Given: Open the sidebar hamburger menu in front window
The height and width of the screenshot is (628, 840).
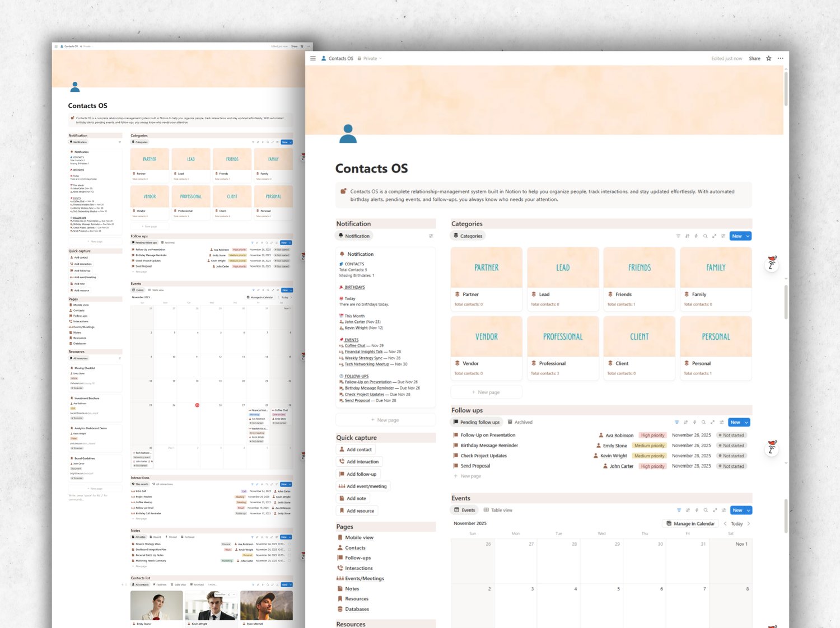Looking at the screenshot, I should [x=313, y=58].
